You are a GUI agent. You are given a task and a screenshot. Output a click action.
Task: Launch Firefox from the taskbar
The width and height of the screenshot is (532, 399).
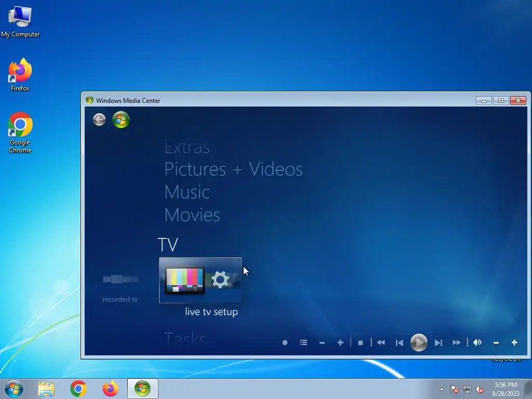click(111, 389)
